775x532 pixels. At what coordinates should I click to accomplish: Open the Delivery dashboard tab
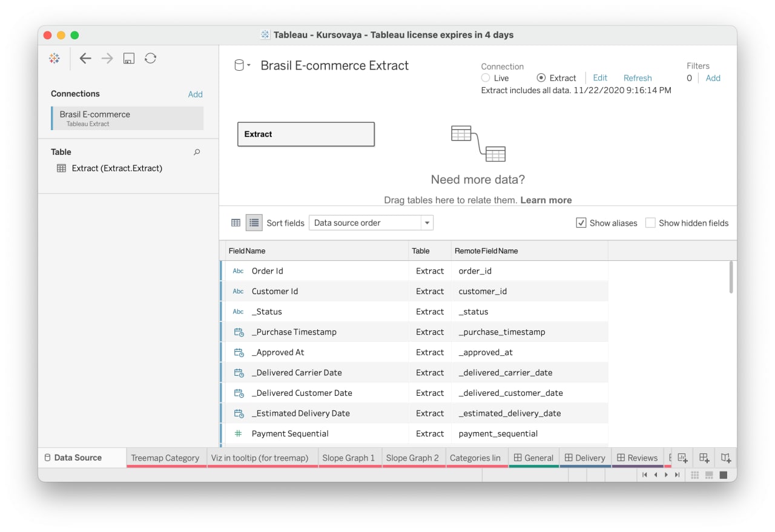[x=585, y=458]
